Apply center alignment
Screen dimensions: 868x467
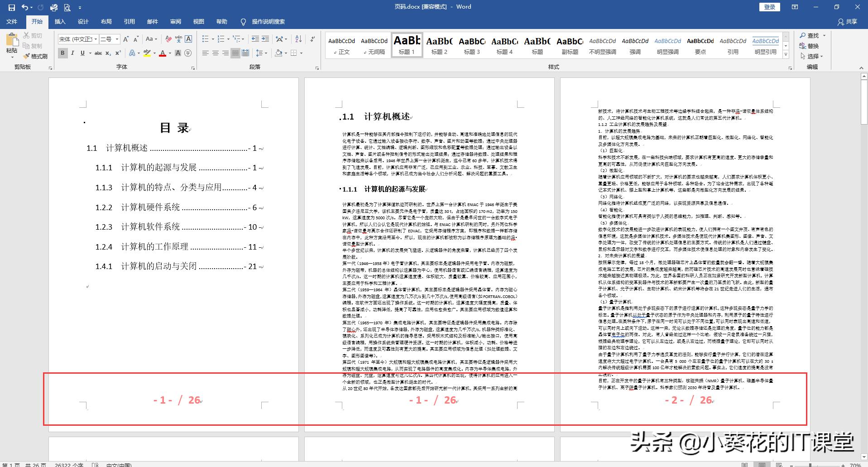tap(216, 53)
